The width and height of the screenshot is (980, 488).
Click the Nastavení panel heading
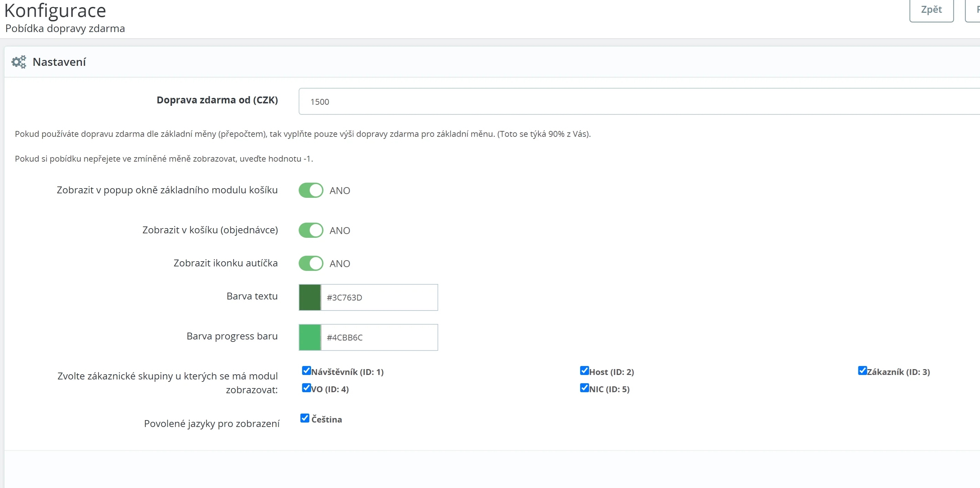click(x=59, y=62)
